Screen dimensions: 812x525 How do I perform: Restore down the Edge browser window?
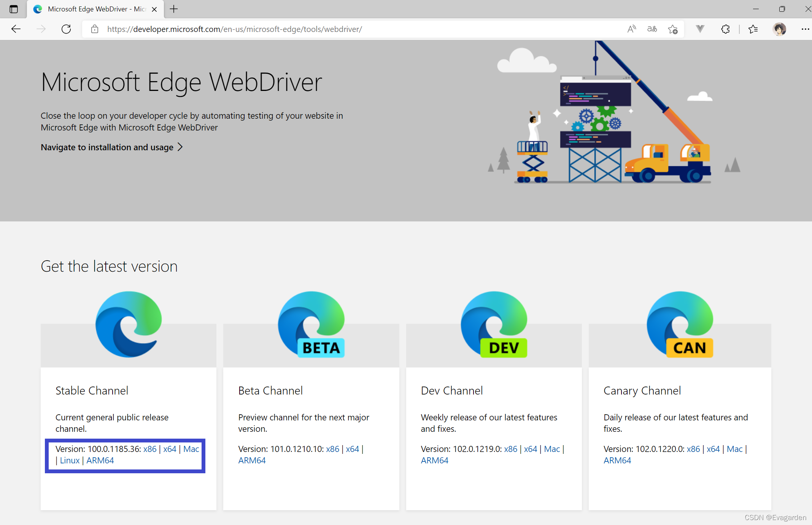click(x=782, y=9)
